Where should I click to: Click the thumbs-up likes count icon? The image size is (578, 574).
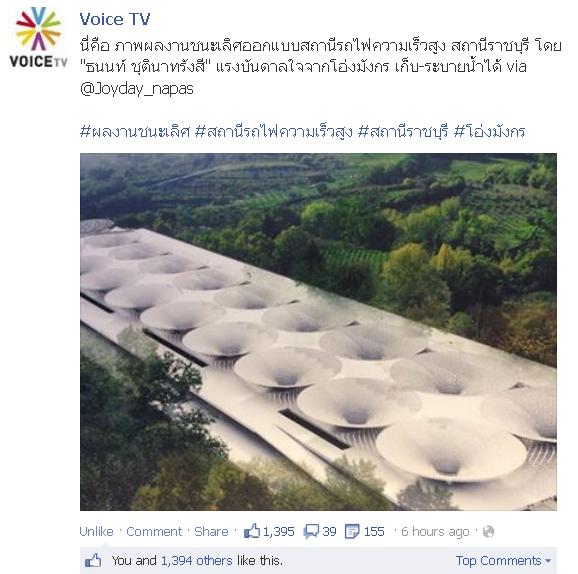(x=251, y=531)
